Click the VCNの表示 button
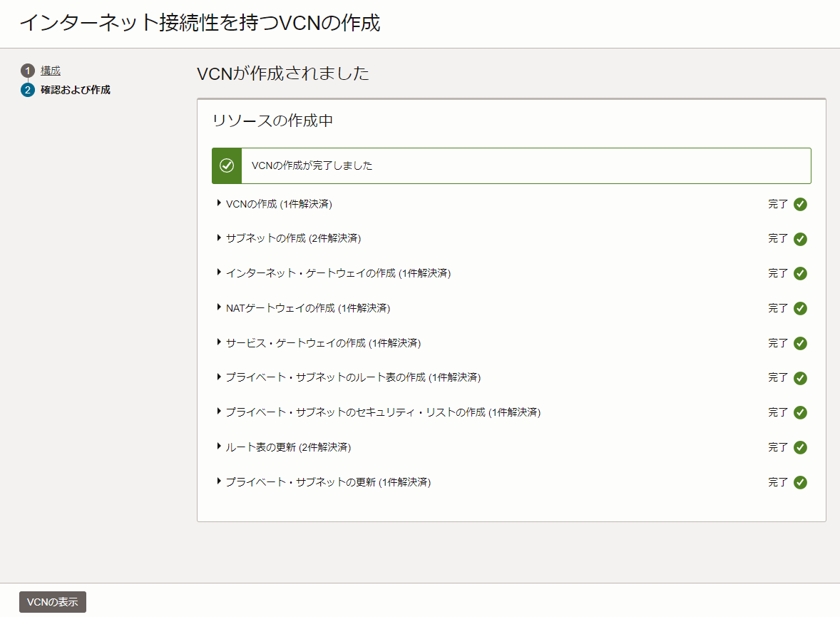The image size is (840, 617). tap(53, 602)
